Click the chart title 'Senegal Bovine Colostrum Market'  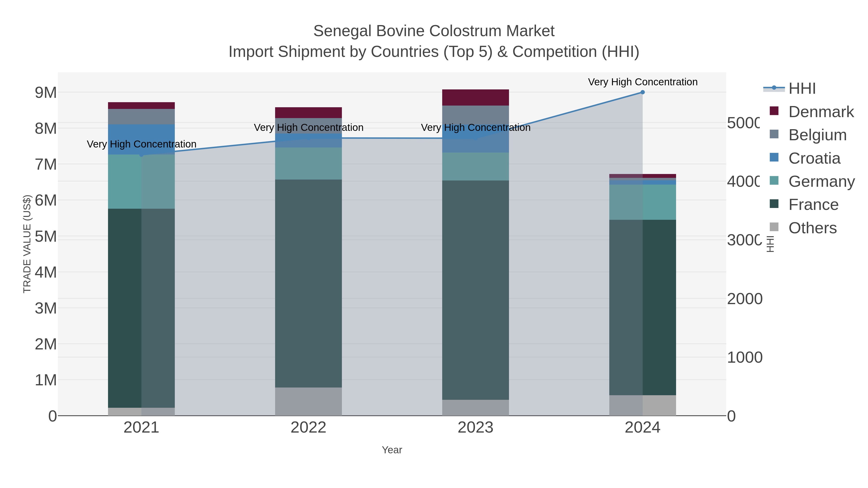tap(434, 31)
